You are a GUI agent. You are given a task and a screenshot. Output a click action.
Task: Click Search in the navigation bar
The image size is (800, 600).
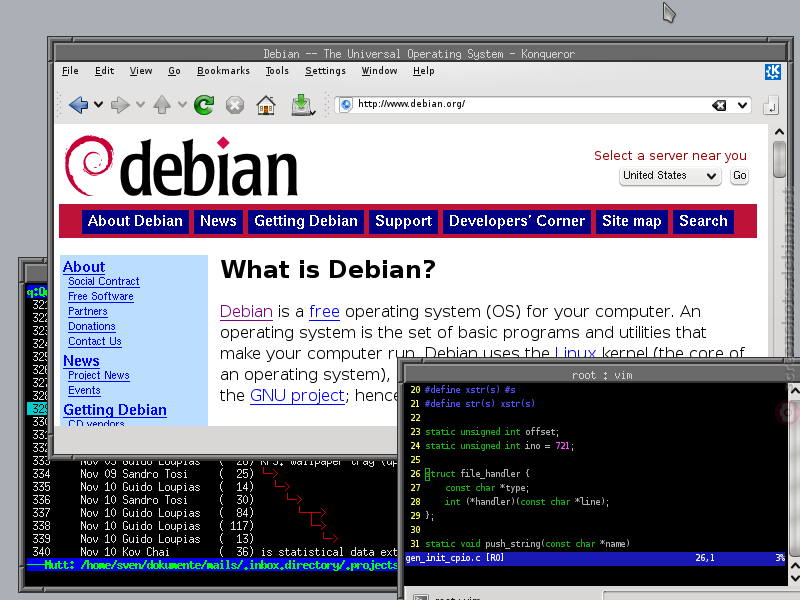tap(703, 221)
